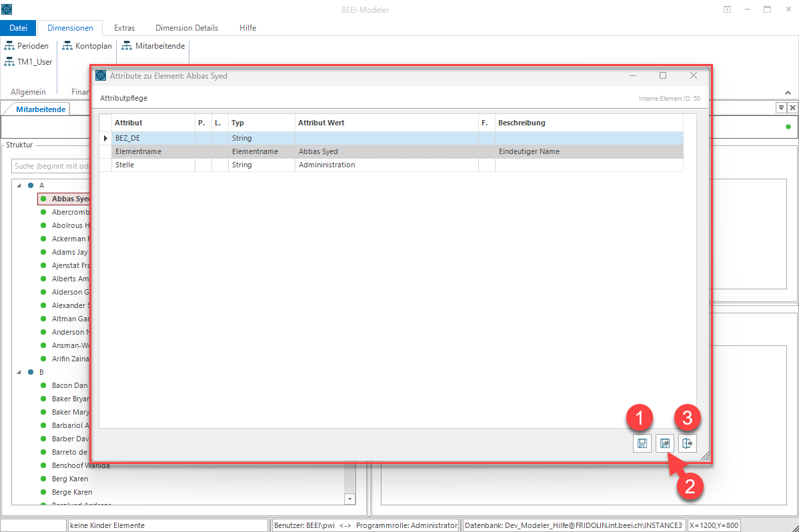
Task: Open the Datei menu
Action: (19, 28)
